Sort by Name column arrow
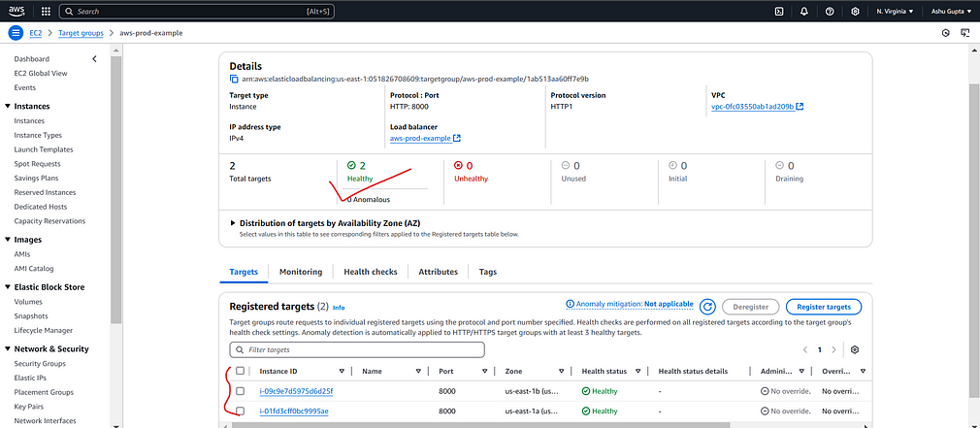980x428 pixels. pos(419,371)
